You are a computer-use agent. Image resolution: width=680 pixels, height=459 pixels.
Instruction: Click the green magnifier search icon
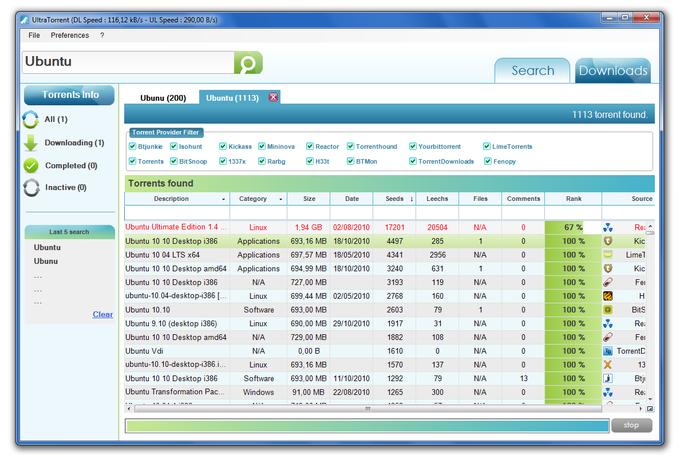click(x=248, y=62)
